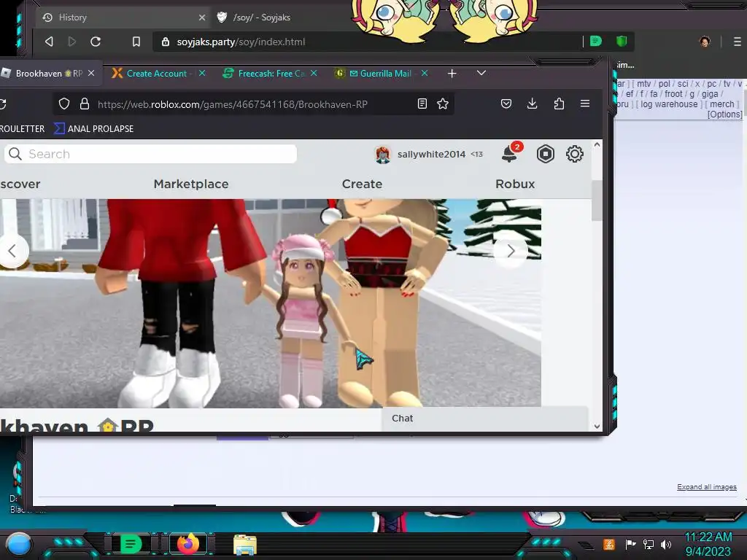Image resolution: width=747 pixels, height=560 pixels.
Task: Click back arrow in the Soyjaks browser window
Action: click(x=49, y=42)
